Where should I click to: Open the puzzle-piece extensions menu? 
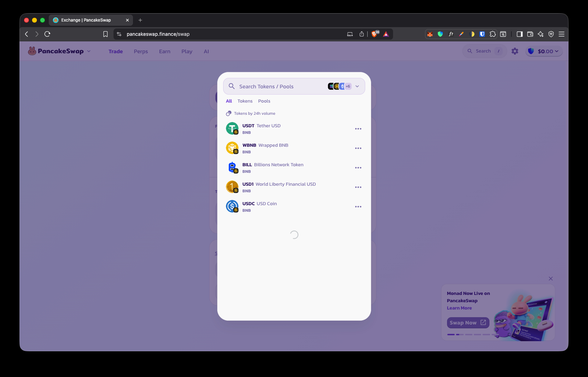tap(493, 34)
